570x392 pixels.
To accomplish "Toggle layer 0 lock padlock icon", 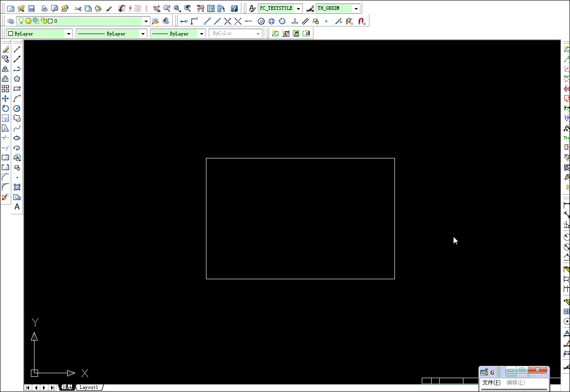I will coord(44,21).
